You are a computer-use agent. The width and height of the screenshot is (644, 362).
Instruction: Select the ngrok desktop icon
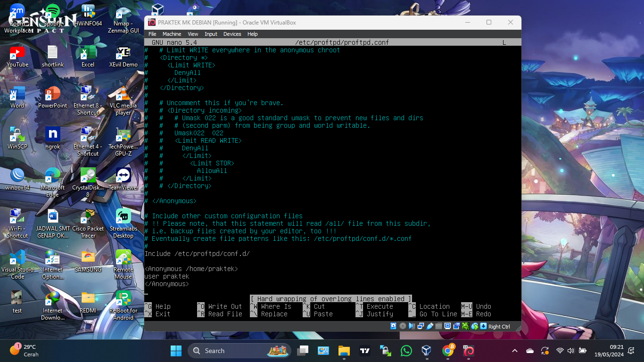[53, 139]
